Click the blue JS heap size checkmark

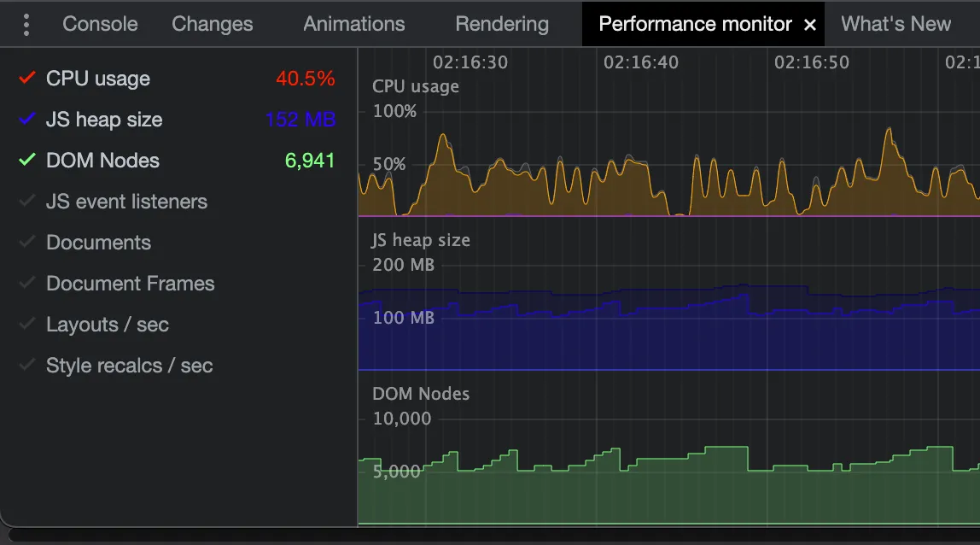pyautogui.click(x=27, y=120)
